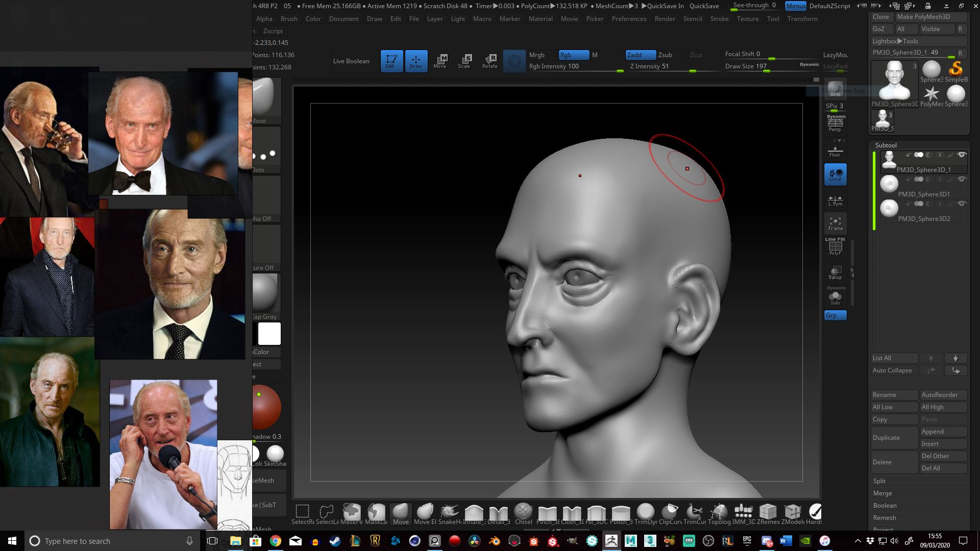Click the Floor grid icon
This screenshot has height=551, width=980.
coord(835,151)
